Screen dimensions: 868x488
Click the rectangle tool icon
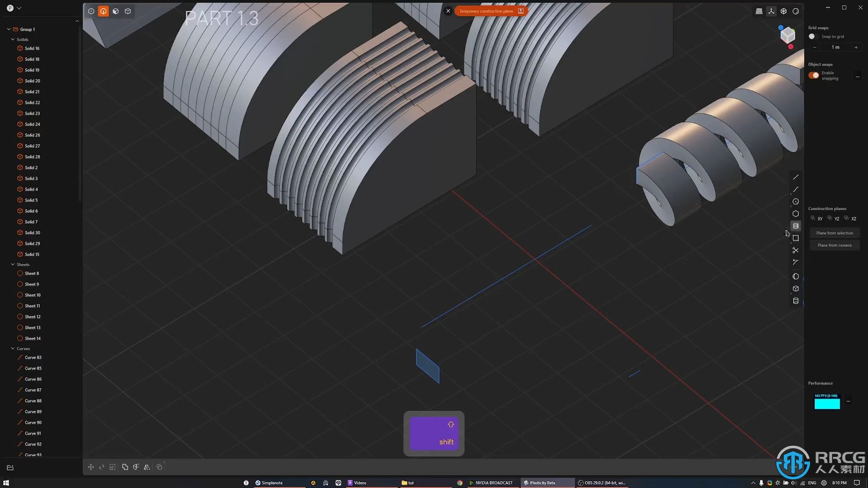(795, 237)
